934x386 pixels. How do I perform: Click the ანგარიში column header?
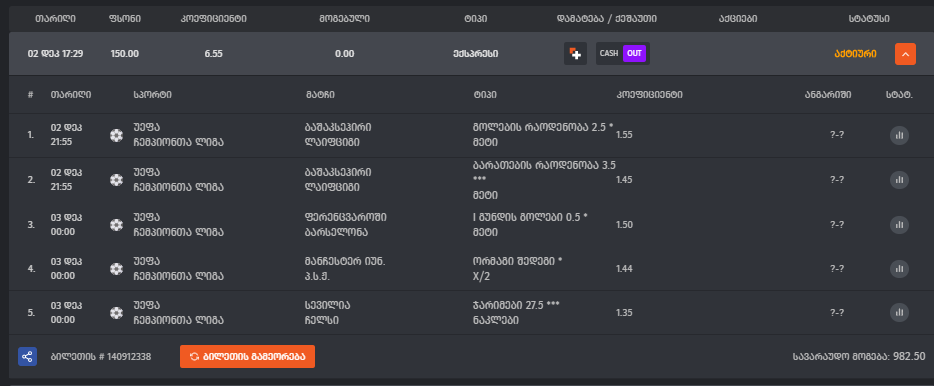827,95
